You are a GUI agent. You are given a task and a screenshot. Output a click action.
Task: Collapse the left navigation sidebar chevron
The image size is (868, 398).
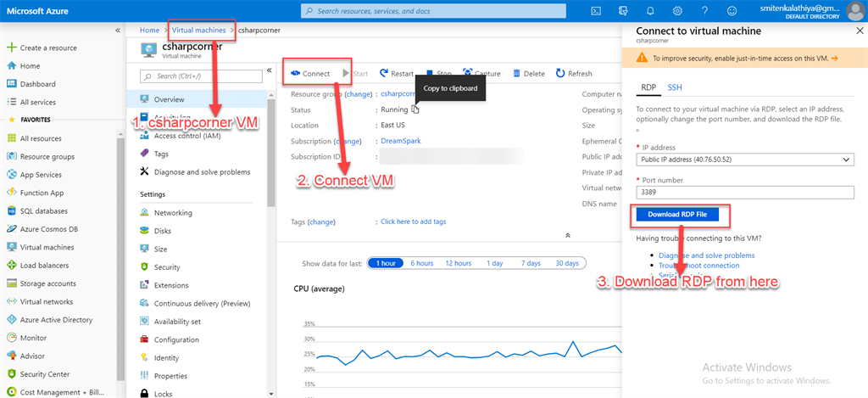(x=117, y=31)
